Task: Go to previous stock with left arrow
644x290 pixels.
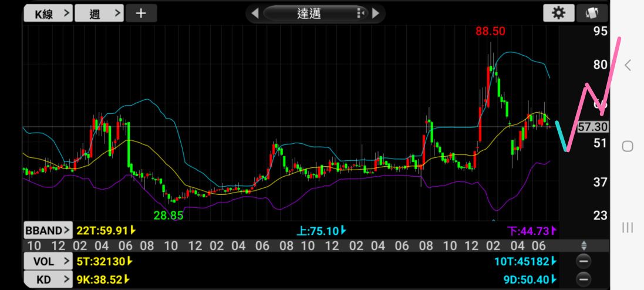Action: [255, 14]
